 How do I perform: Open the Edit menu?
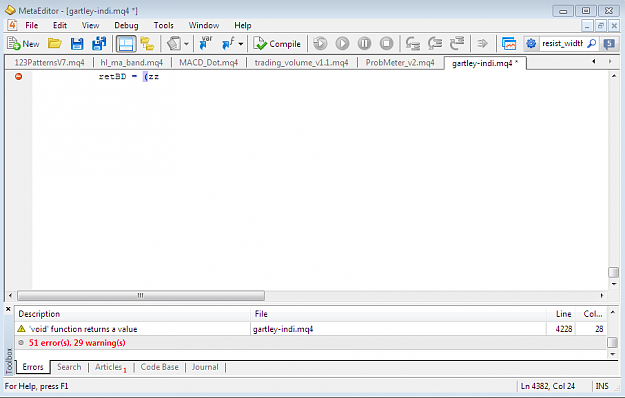click(x=60, y=25)
